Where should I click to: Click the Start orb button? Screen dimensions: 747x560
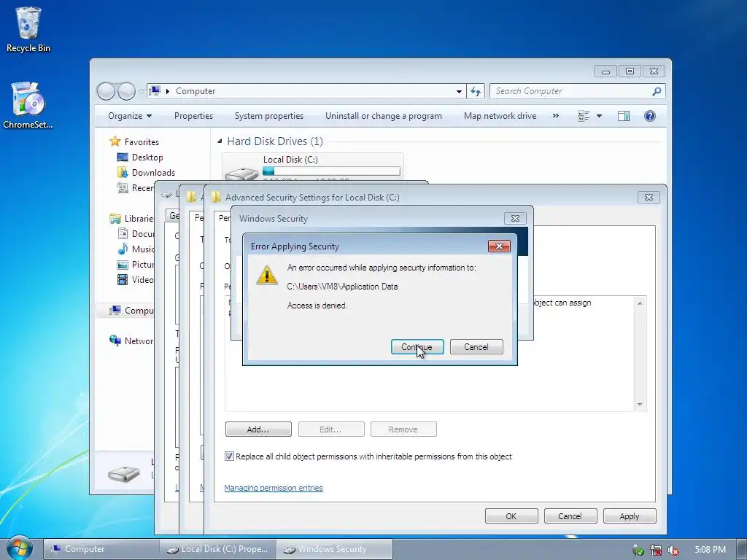point(18,548)
